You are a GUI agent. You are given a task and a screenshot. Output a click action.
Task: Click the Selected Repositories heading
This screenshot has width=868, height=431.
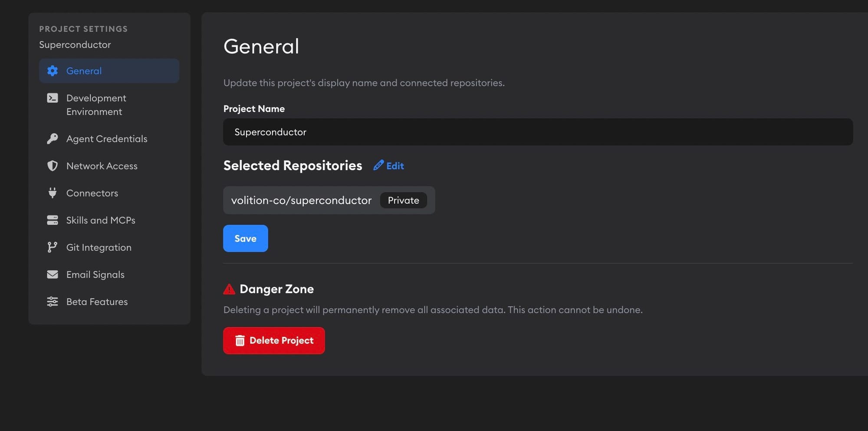pyautogui.click(x=293, y=165)
